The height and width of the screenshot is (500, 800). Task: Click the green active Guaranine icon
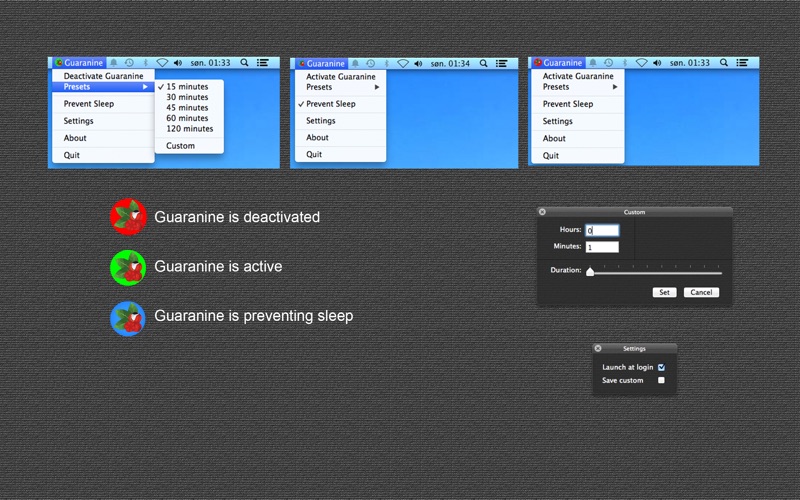128,267
